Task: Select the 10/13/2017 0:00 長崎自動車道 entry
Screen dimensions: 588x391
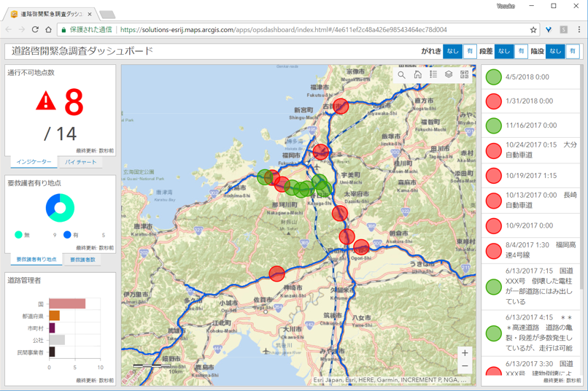Action: pyautogui.click(x=530, y=201)
